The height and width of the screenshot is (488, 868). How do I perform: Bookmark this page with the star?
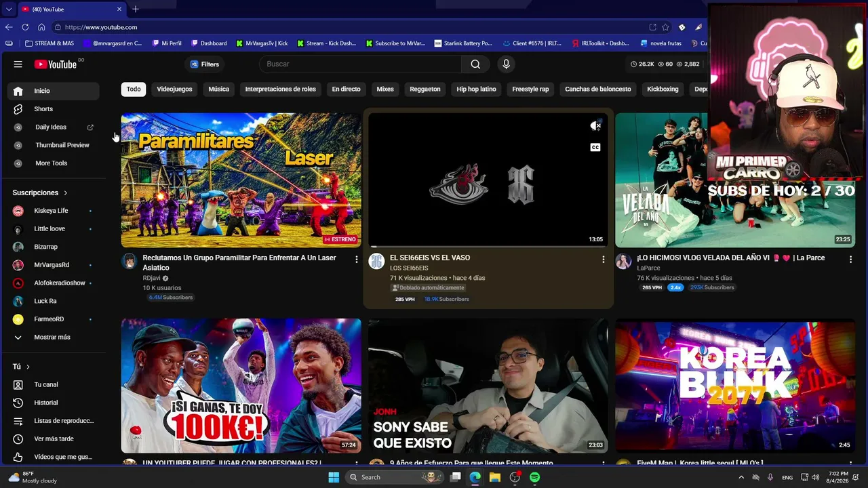point(666,27)
